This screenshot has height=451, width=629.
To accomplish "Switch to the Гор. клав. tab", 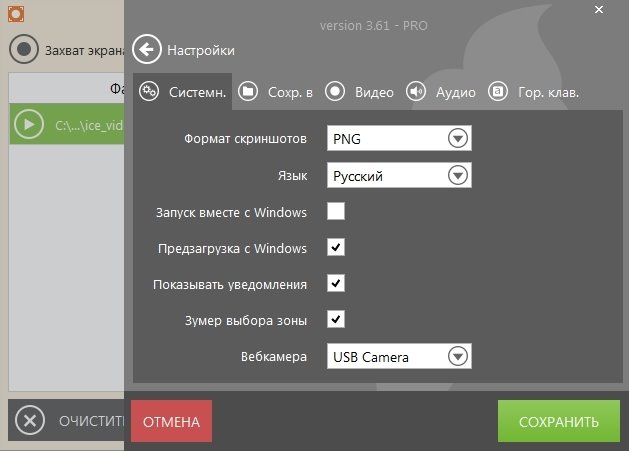I will point(534,91).
